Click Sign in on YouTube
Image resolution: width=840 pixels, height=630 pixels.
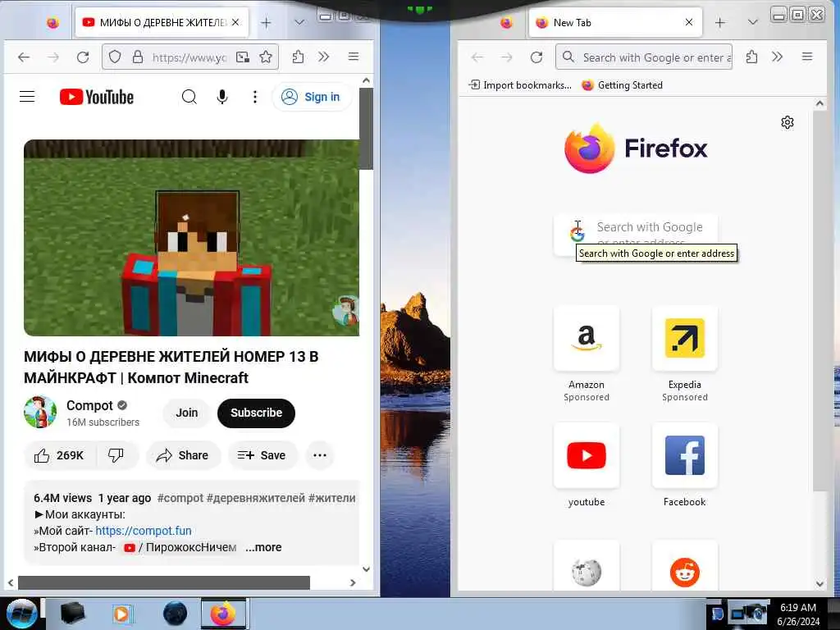tap(311, 97)
